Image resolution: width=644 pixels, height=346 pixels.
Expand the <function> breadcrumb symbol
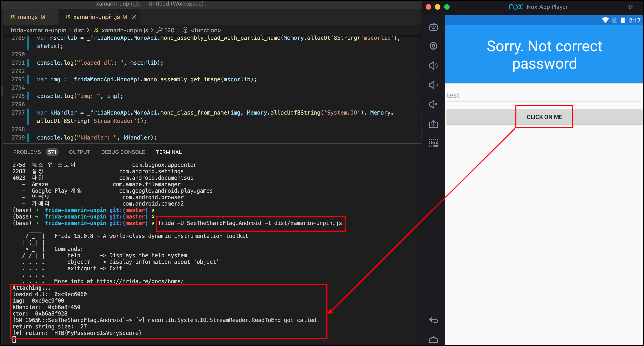tap(205, 30)
